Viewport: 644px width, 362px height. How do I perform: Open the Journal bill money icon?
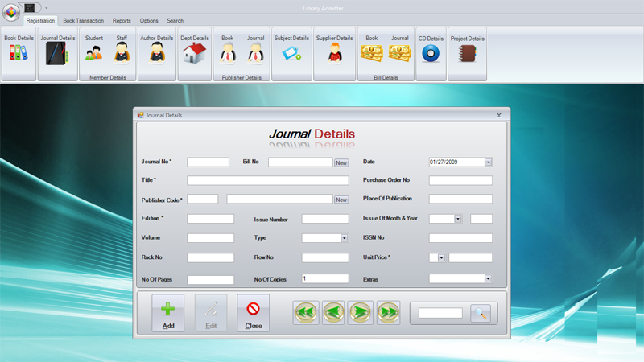click(x=399, y=53)
